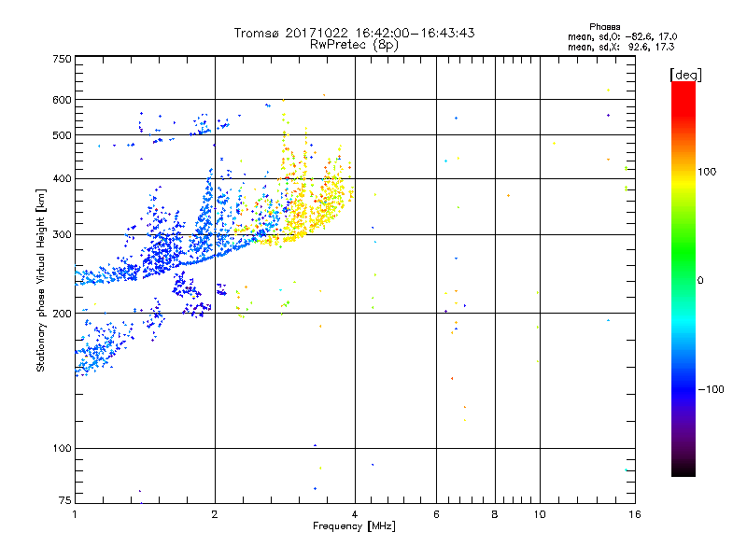Viewport: 747px width, 560px height.
Task: Click the x-axis tick label '1'
Action: coord(75,514)
